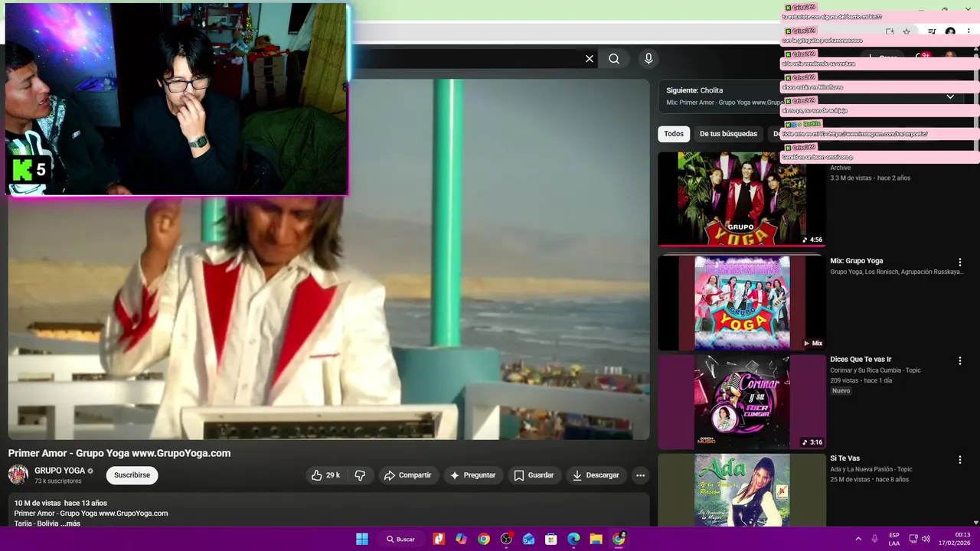Subscribe with the Suscribirse button
980x551 pixels.
(132, 475)
